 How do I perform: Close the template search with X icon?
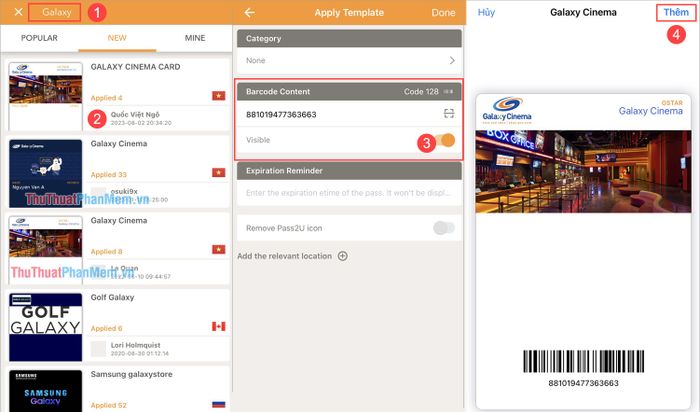click(18, 12)
